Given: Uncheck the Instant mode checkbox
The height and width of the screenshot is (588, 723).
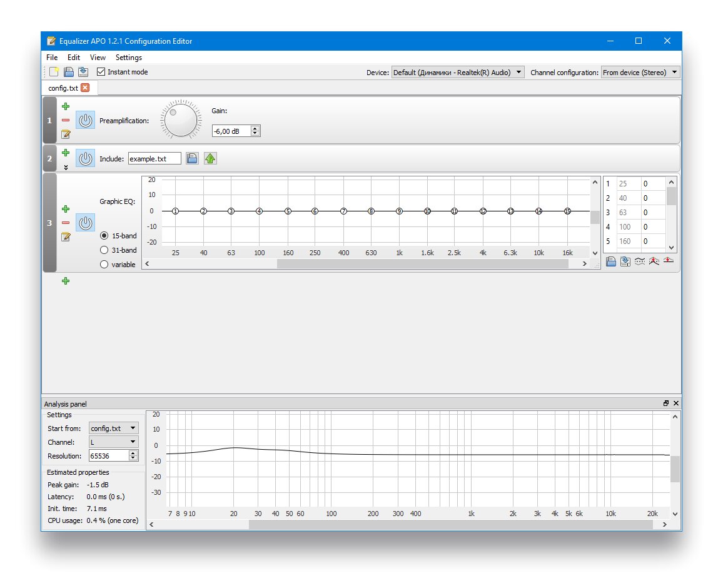Looking at the screenshot, I should (x=101, y=72).
